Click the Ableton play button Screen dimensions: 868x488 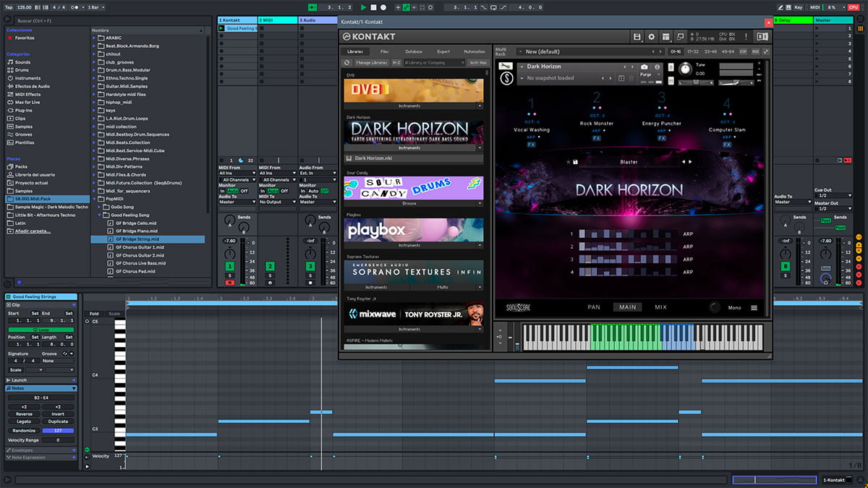364,7
